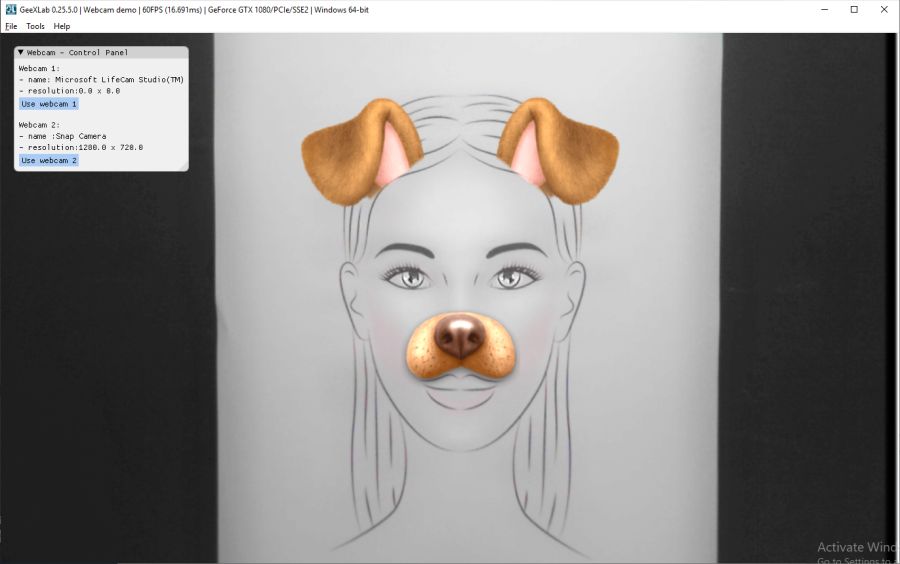Close the GeeXLab window
The height and width of the screenshot is (564, 900).
coord(885,10)
